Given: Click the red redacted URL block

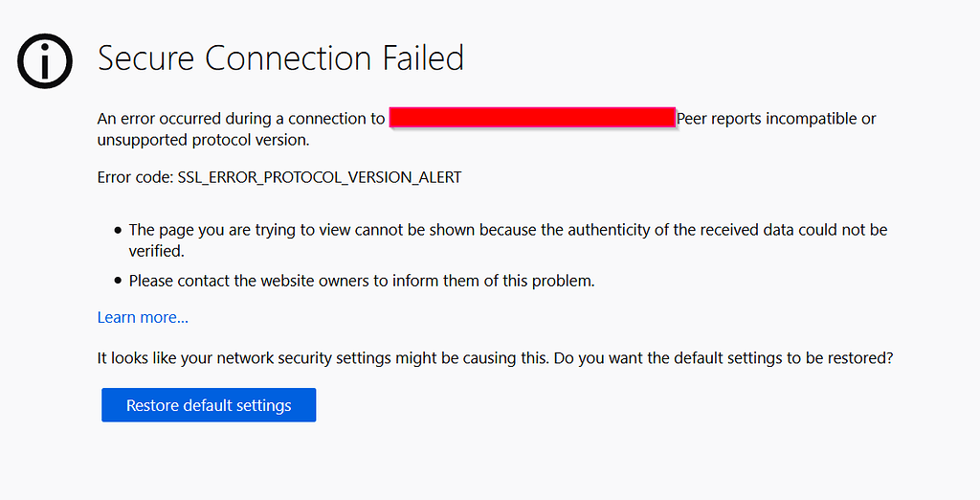Looking at the screenshot, I should point(532,118).
